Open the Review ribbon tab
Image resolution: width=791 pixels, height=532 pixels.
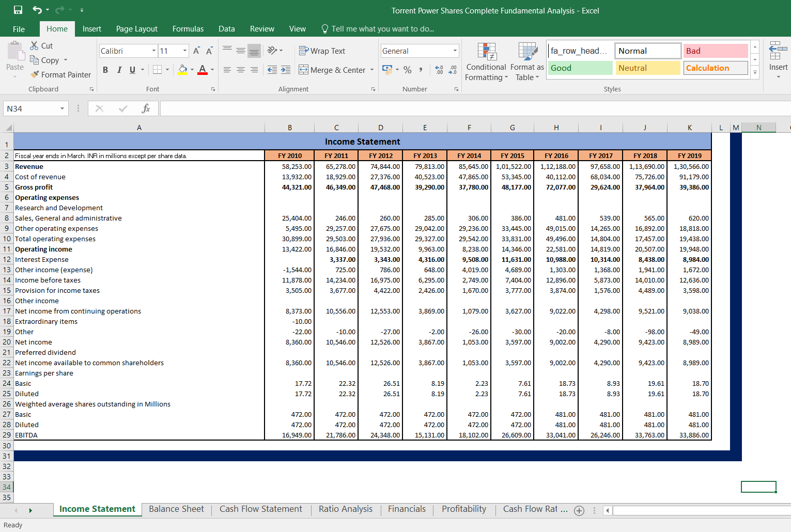tap(262, 29)
